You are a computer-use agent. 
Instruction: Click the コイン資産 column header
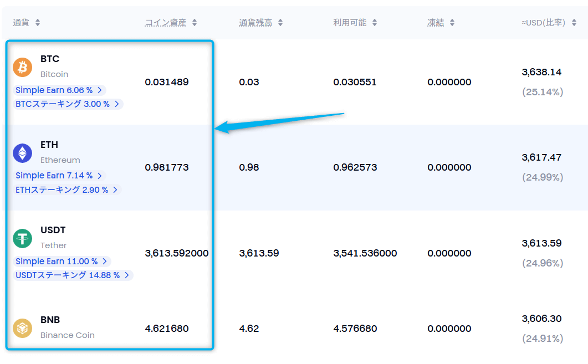coord(166,23)
